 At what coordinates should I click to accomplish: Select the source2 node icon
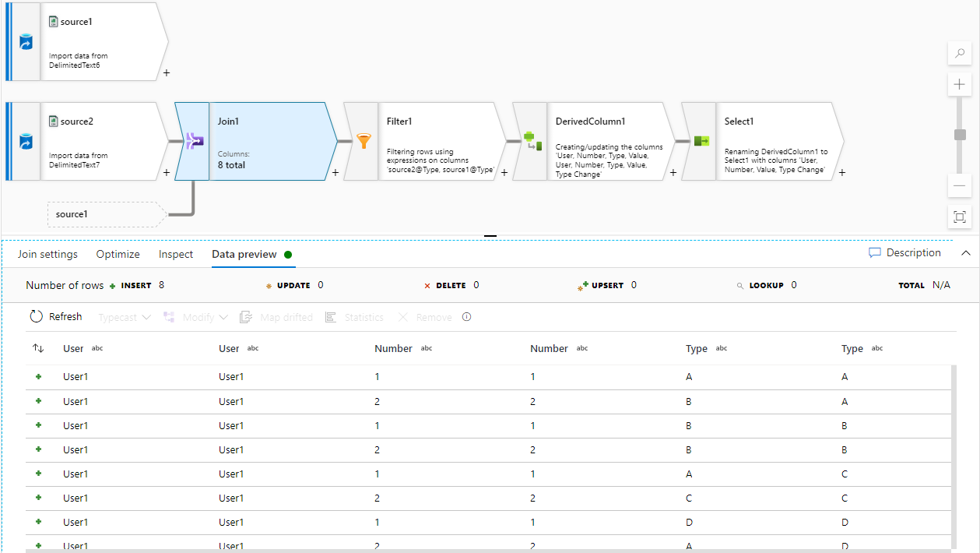click(x=26, y=142)
